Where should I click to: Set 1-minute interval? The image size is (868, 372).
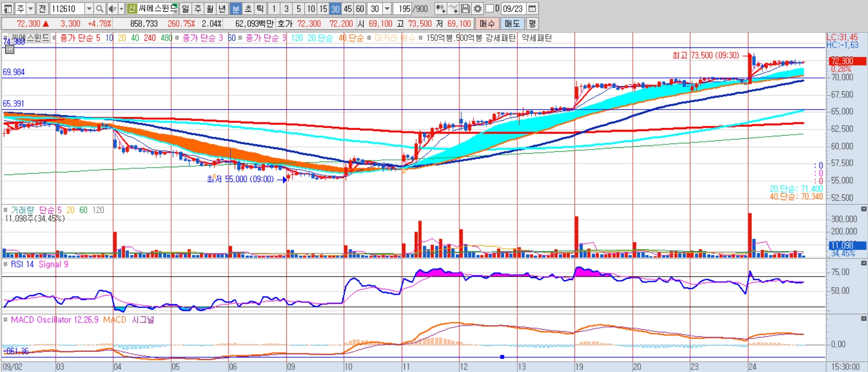point(274,9)
